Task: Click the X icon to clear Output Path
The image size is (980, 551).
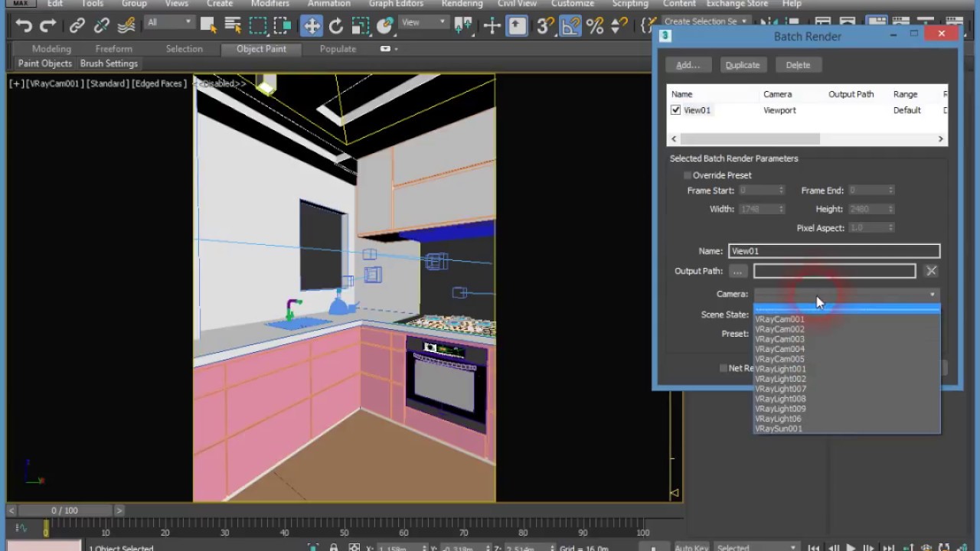Action: pyautogui.click(x=931, y=271)
